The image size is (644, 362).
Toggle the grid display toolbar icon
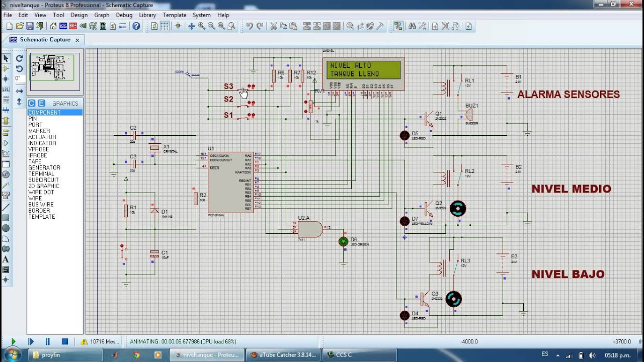click(165, 26)
